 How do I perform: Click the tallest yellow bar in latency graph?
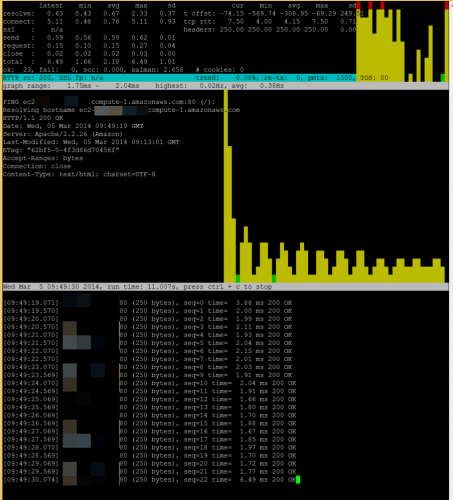click(226, 186)
